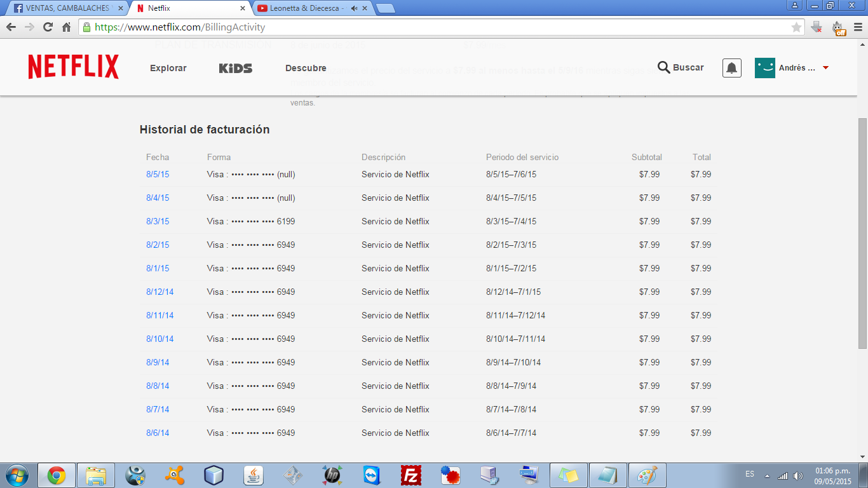Open Sticky Notes from the taskbar
The image size is (868, 488).
coord(568,475)
